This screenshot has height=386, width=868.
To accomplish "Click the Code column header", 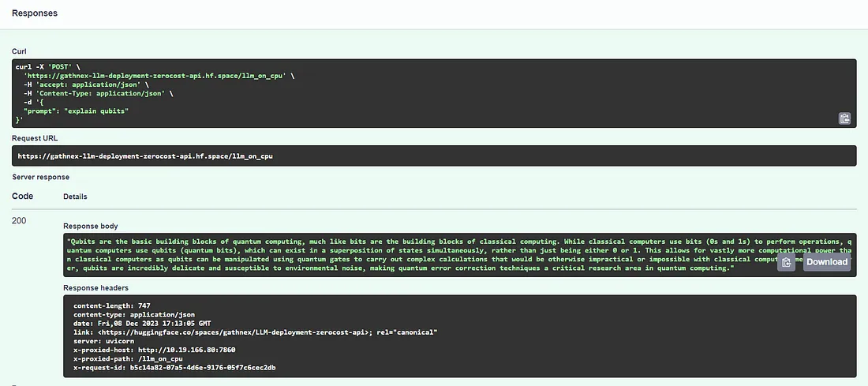I will pyautogui.click(x=22, y=196).
